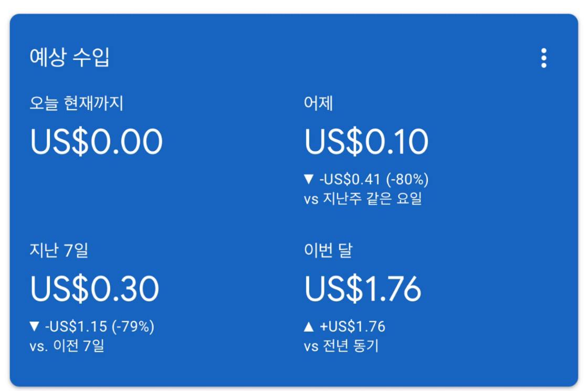Click the down triangle beside -US$1.15
This screenshot has height=391, width=588.
click(35, 327)
